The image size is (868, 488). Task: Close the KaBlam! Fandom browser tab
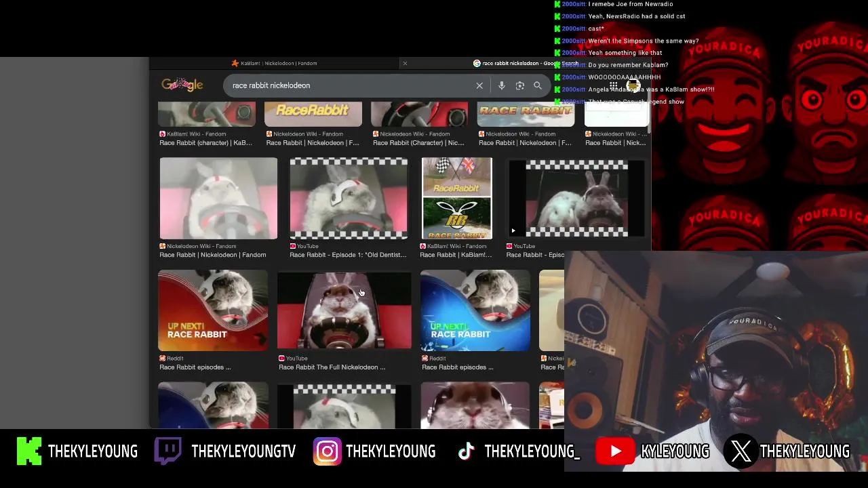coord(405,64)
